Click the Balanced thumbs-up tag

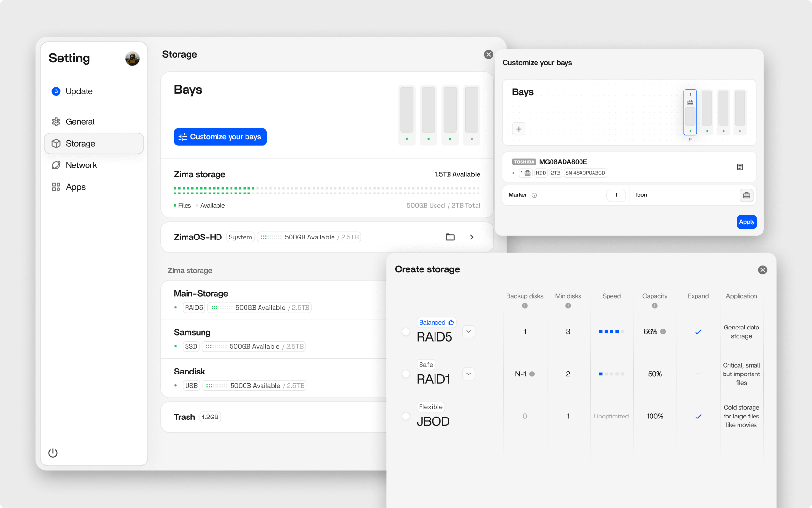[x=436, y=323]
